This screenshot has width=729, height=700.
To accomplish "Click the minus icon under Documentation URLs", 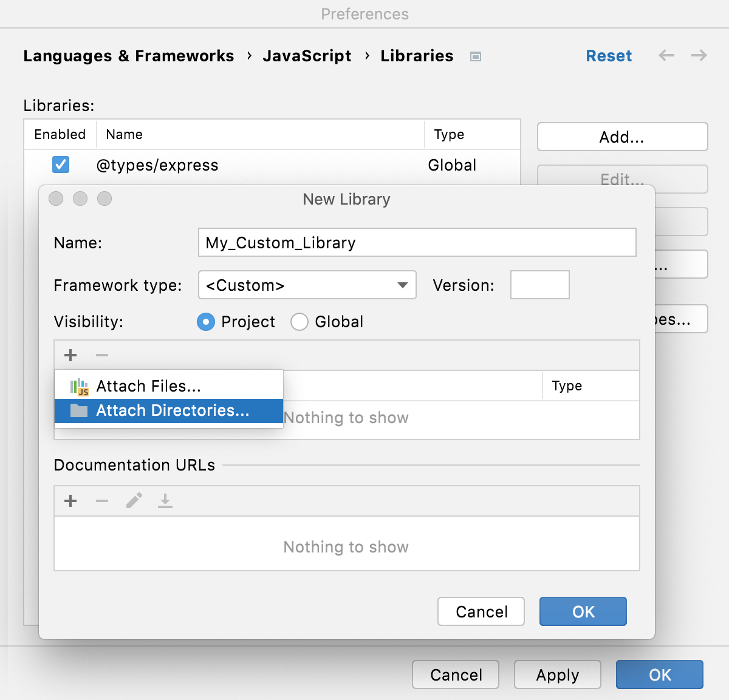I will tap(101, 501).
